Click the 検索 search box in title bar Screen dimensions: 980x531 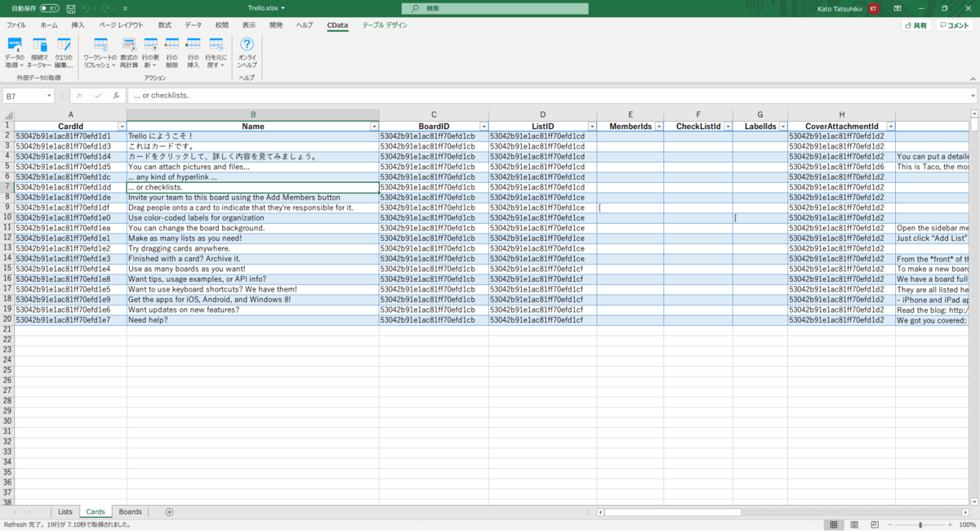[x=494, y=8]
